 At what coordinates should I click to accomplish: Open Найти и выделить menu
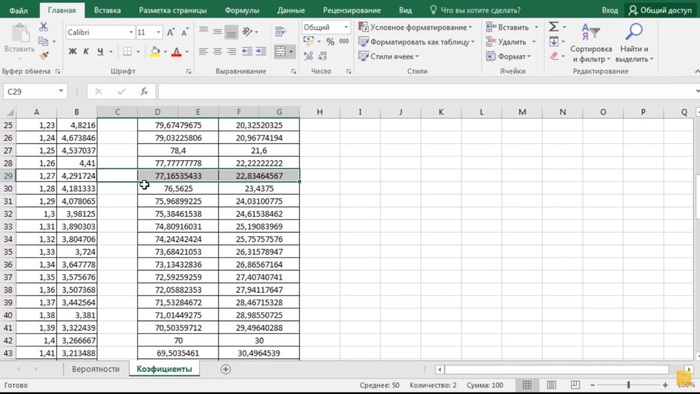[634, 43]
